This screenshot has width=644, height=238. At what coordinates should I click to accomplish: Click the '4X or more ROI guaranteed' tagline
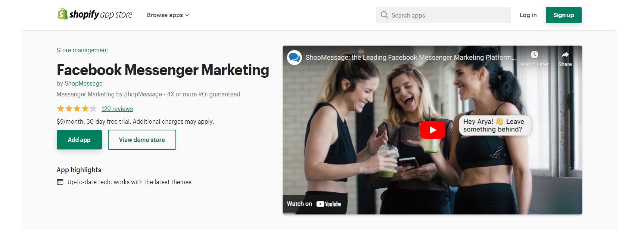203,94
